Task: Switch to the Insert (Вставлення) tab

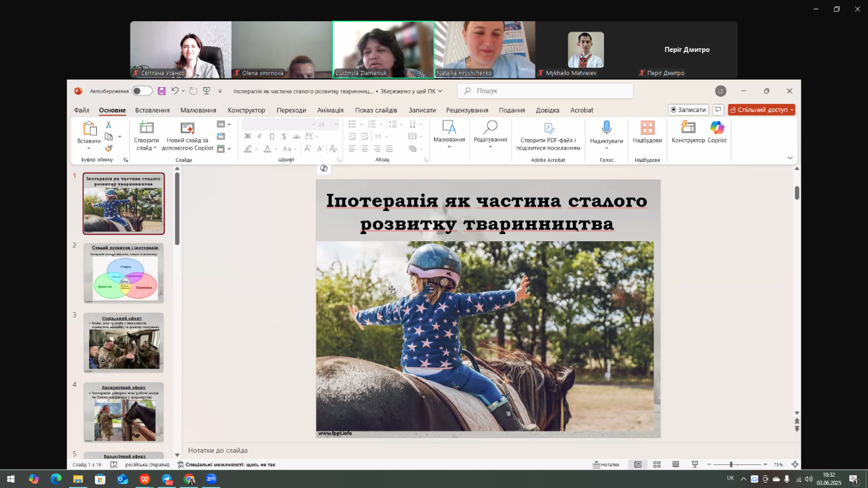Action: (x=152, y=110)
